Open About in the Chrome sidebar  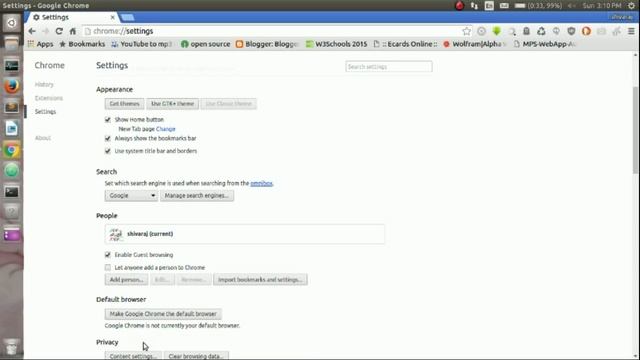click(43, 138)
